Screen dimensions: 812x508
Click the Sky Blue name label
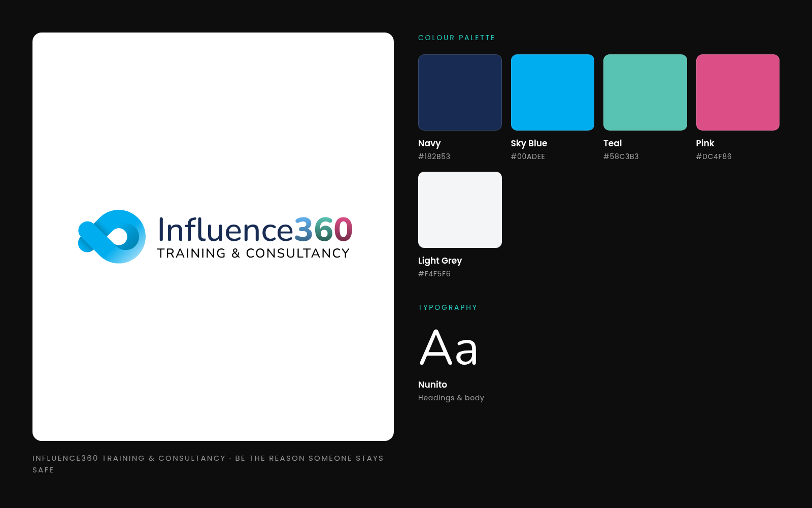click(529, 143)
